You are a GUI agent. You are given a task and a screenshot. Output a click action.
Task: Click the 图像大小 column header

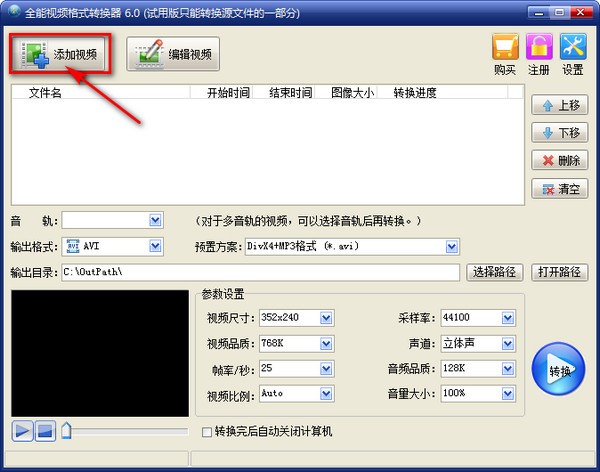(x=346, y=92)
